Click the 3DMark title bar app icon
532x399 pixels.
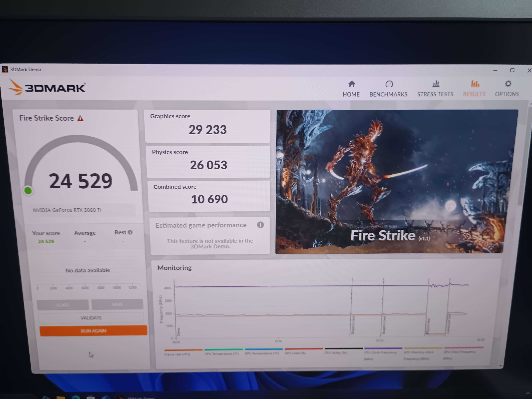tap(5, 69)
